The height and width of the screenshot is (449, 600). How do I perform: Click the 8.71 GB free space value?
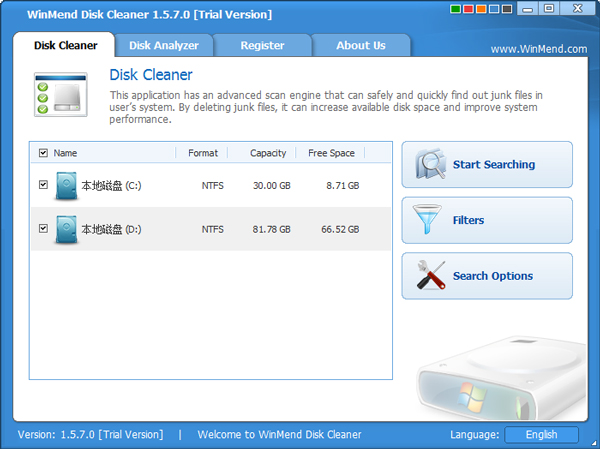(343, 186)
